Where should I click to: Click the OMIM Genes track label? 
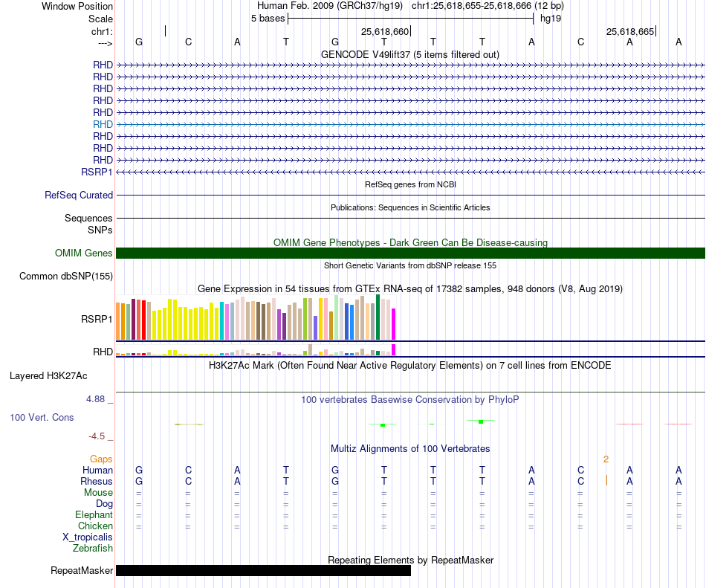(84, 253)
